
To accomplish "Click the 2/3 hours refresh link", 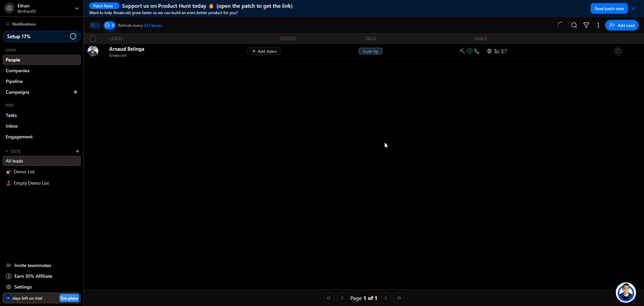I will pyautogui.click(x=153, y=26).
